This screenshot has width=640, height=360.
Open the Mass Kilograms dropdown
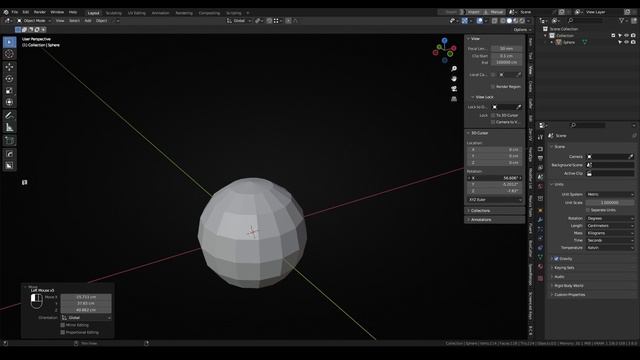point(610,233)
